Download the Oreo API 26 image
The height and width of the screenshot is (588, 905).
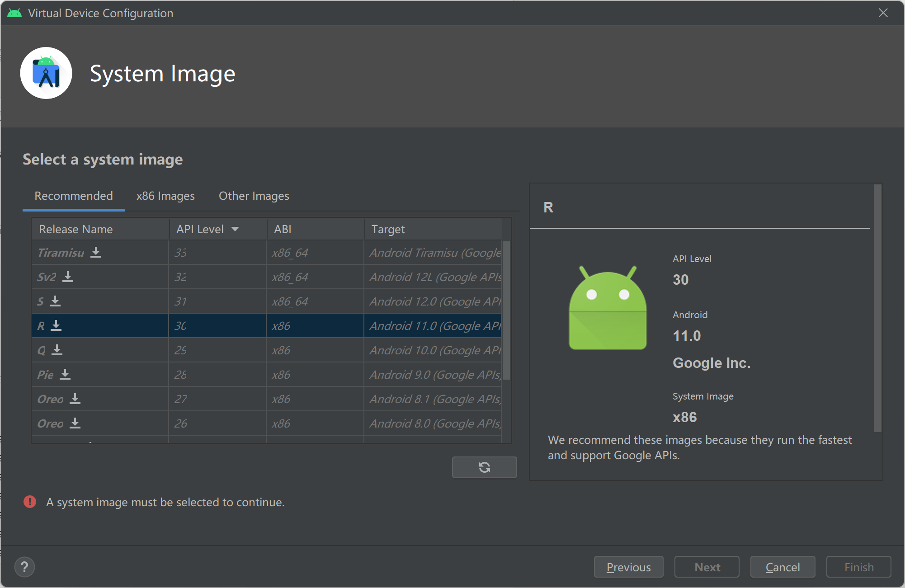(x=75, y=423)
